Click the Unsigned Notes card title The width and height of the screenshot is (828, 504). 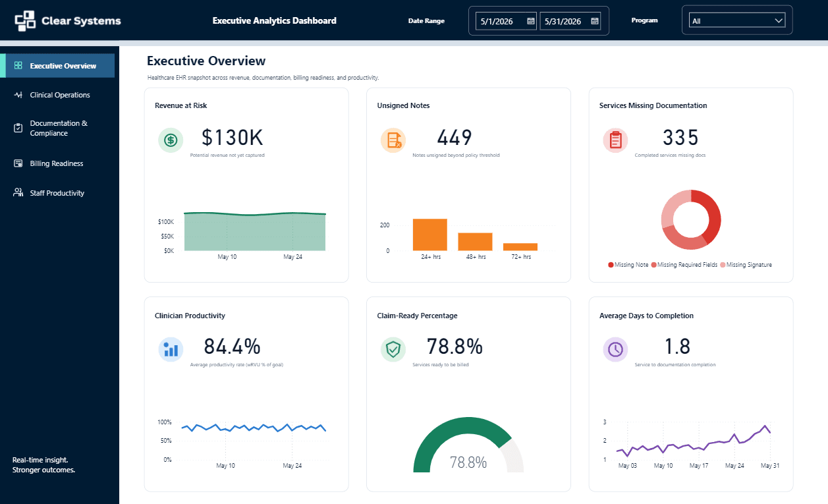403,105
